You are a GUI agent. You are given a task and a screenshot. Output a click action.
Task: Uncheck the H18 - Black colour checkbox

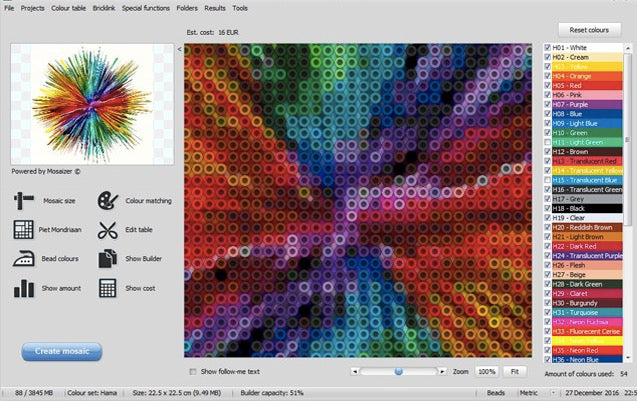coord(548,208)
